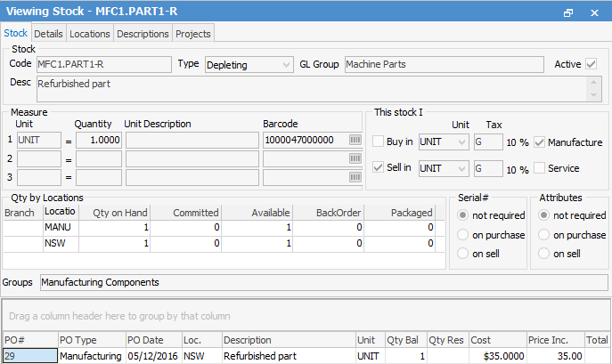The image size is (612, 364).
Task: Uncheck the Manufacture checkbox
Action: point(540,142)
